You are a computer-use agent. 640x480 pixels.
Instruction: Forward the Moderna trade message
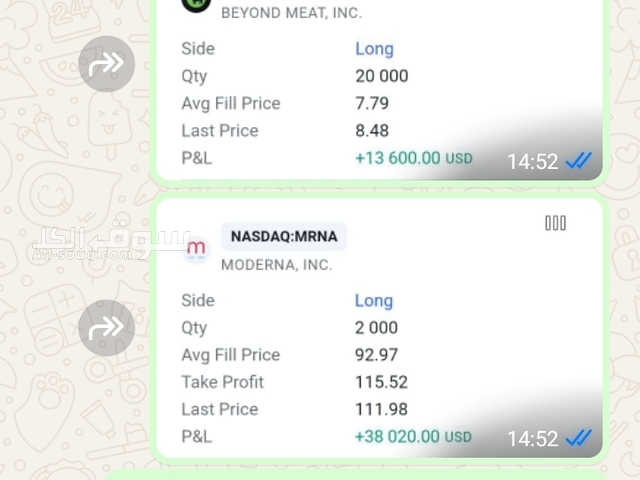[106, 328]
